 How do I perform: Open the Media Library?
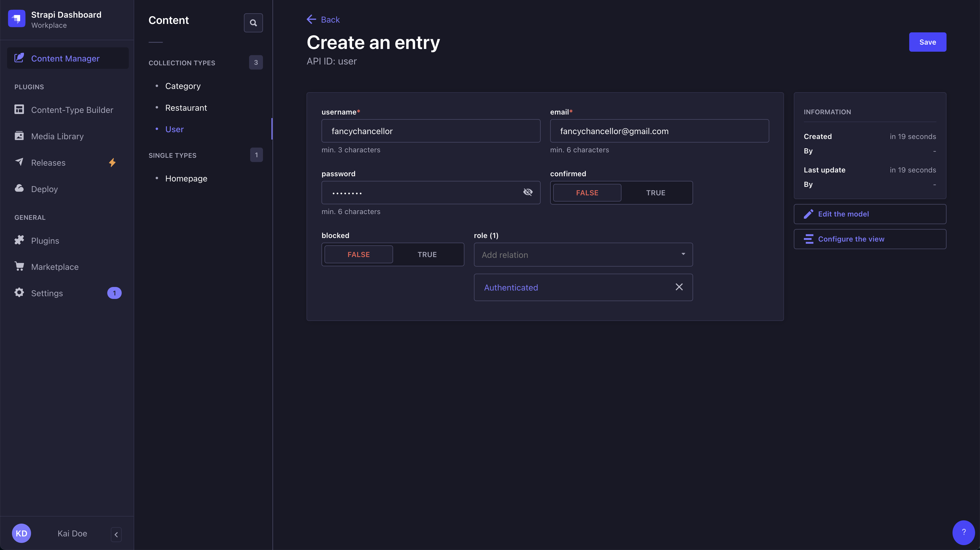pyautogui.click(x=57, y=136)
